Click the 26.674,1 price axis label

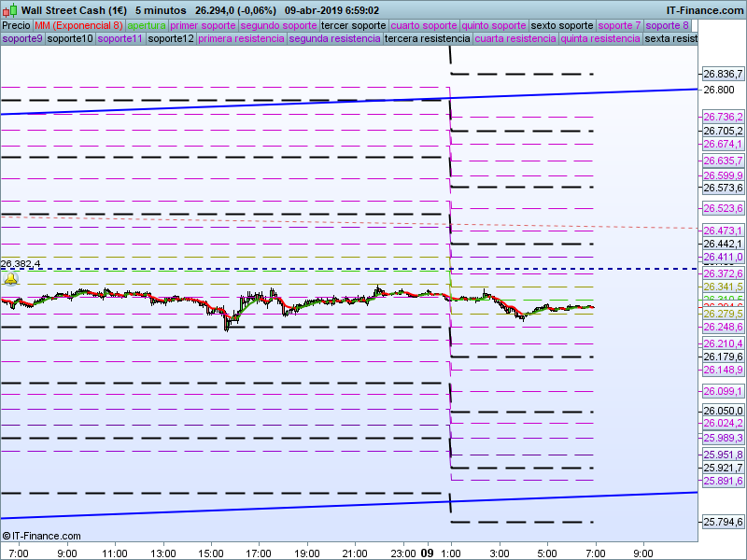click(x=723, y=144)
